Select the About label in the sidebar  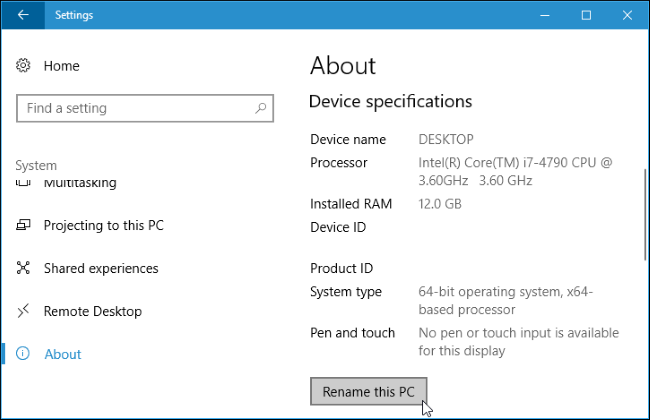63,354
